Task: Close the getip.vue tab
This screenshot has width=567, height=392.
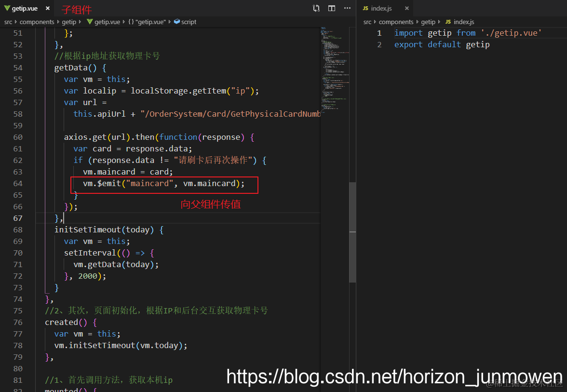Action: (x=47, y=8)
